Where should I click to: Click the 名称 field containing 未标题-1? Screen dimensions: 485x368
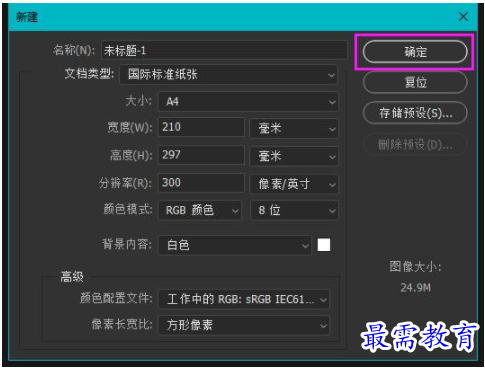pos(224,50)
